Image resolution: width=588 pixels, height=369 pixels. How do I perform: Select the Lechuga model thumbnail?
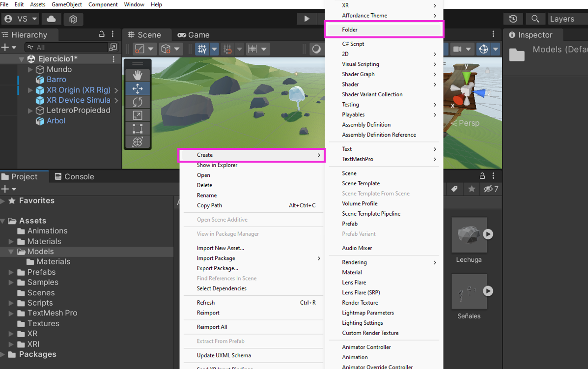coord(469,235)
